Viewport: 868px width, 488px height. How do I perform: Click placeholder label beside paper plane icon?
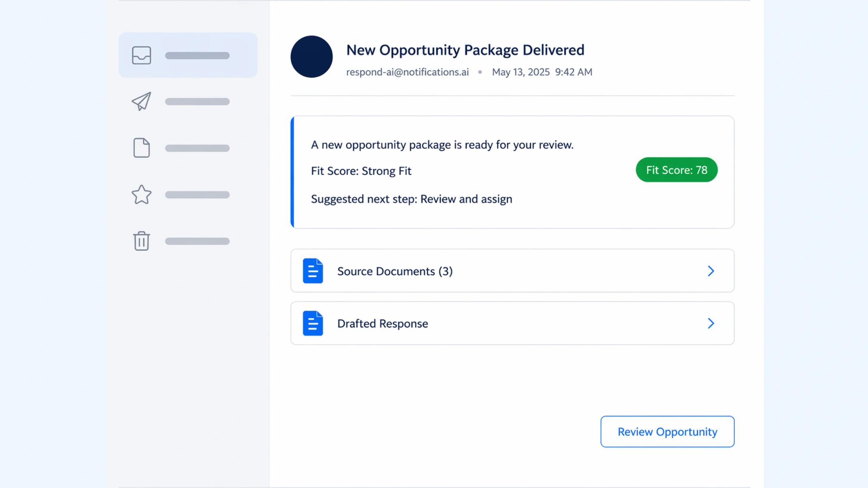point(197,102)
